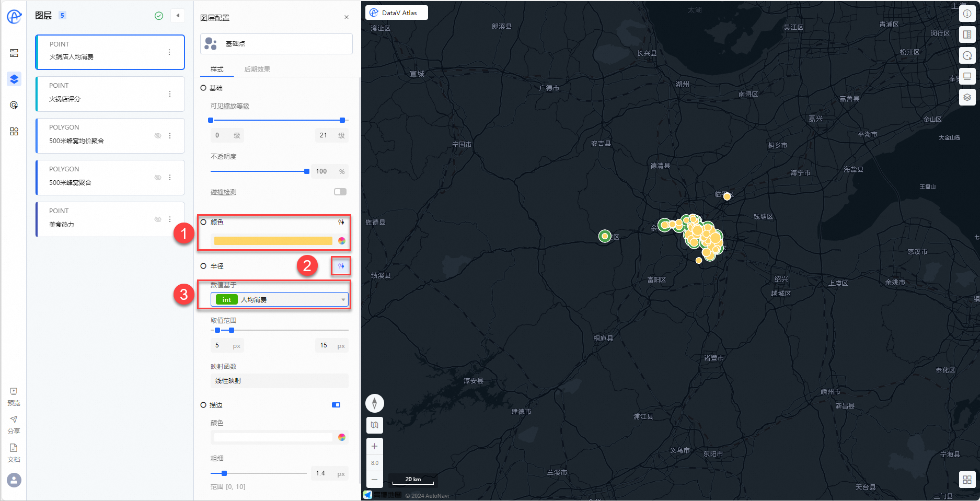Open the 线性映射 mapping function dropdown
This screenshot has height=501, width=980.
point(280,381)
